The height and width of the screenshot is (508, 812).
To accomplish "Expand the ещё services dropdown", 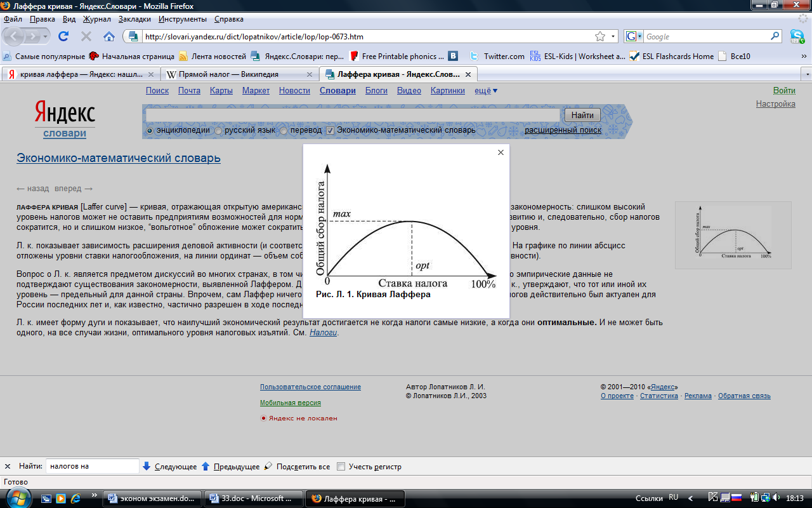I will 486,91.
